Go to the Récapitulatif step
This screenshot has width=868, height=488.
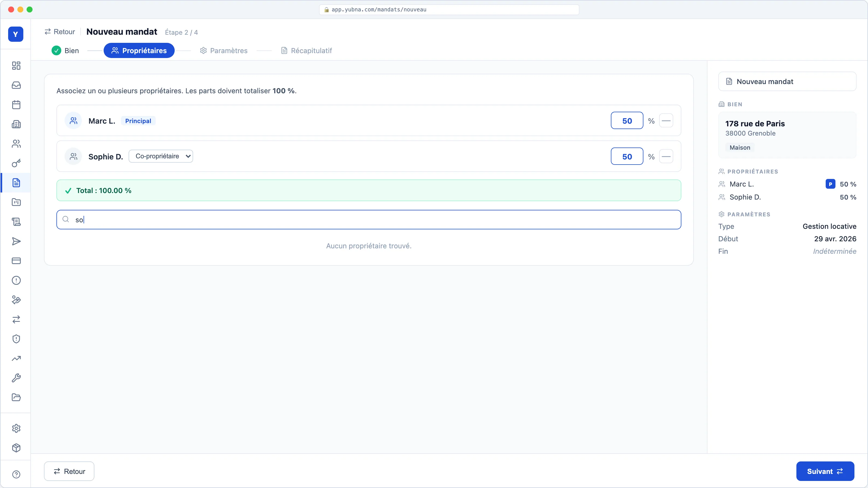coord(307,50)
